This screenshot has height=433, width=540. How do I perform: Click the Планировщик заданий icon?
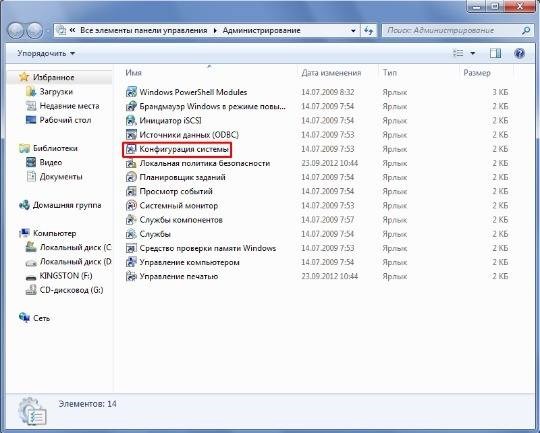coord(131,177)
